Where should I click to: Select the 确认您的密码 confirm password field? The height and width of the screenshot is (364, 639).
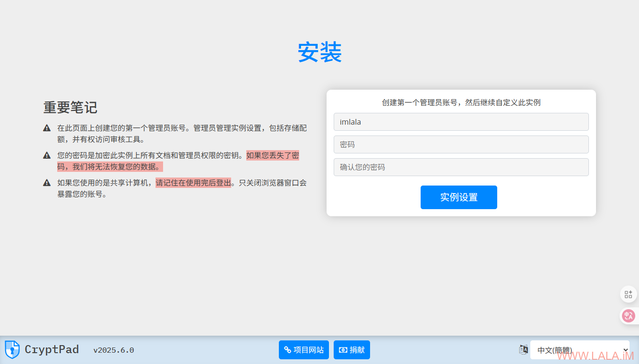click(461, 167)
